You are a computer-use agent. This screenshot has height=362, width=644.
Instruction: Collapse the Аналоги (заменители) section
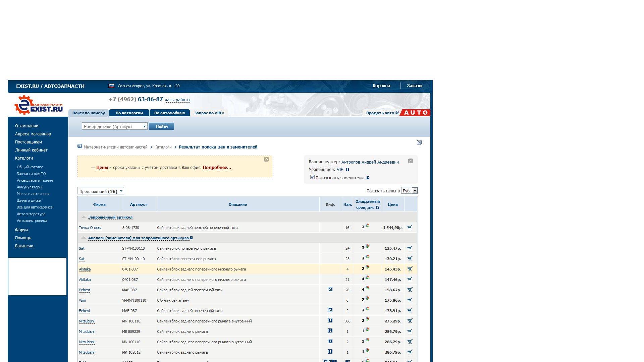click(84, 238)
